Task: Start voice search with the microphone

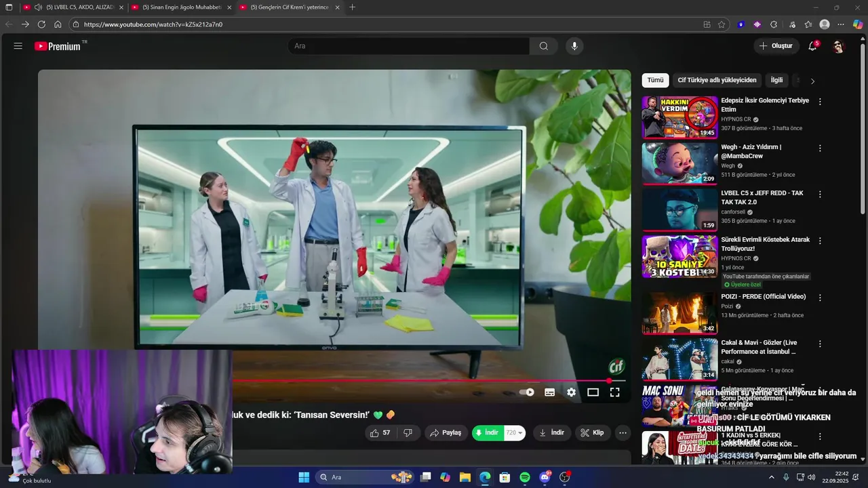Action: pos(574,46)
